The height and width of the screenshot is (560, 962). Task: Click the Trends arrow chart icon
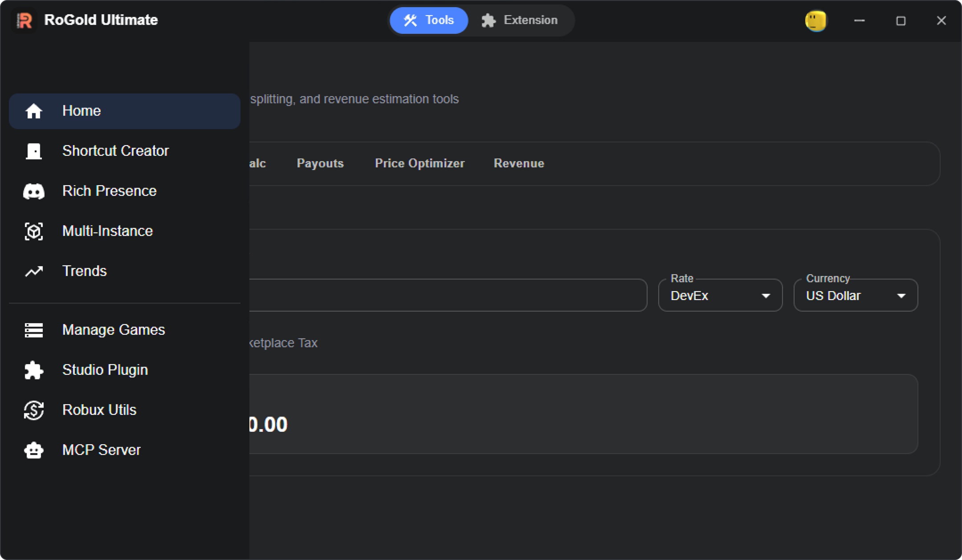(x=34, y=271)
